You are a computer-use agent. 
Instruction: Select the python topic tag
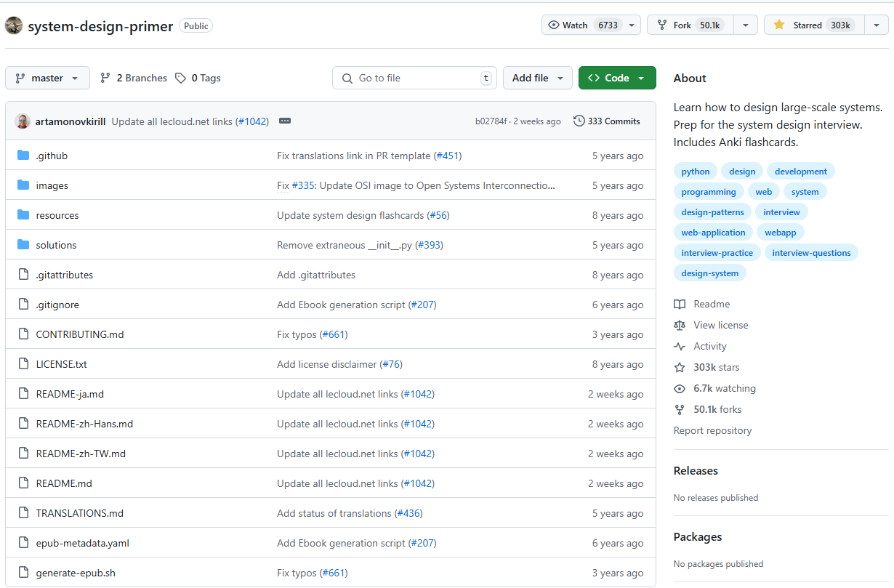tap(696, 172)
